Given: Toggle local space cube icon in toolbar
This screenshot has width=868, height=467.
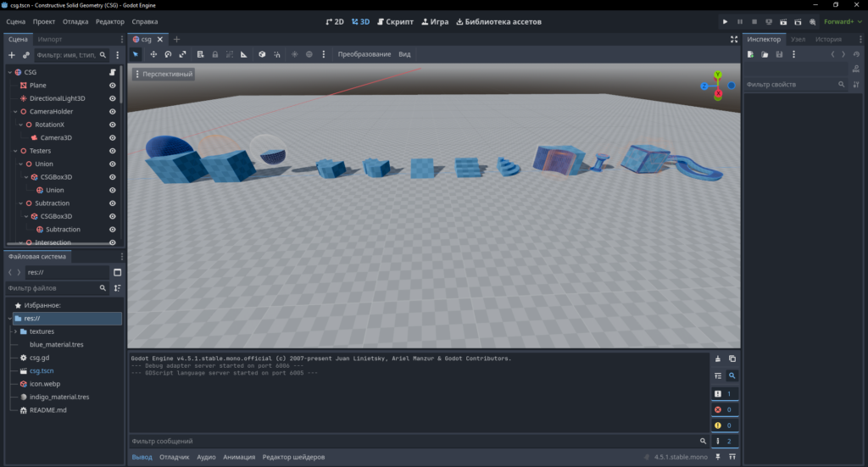Looking at the screenshot, I should (x=262, y=54).
